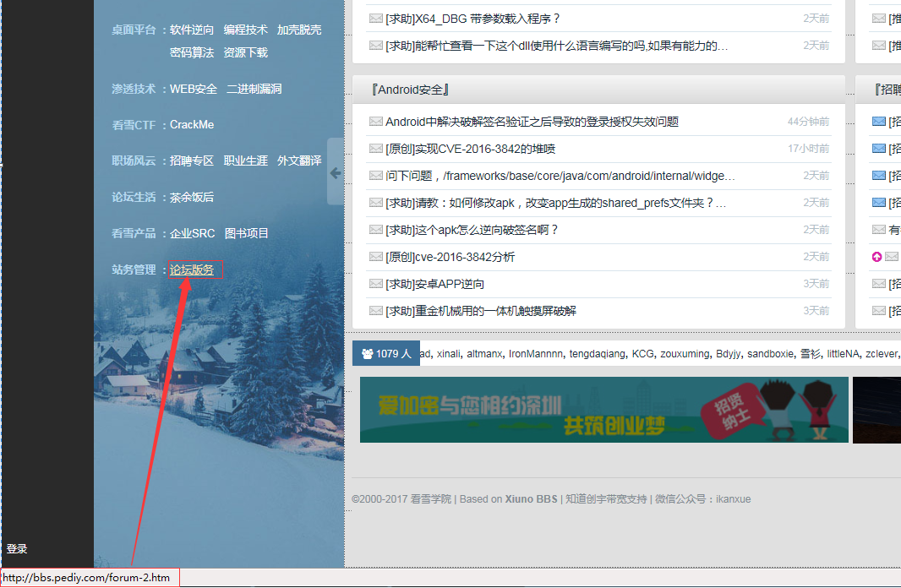The height and width of the screenshot is (588, 901).
Task: Click envelope icon beside 重金机械用的一体机 post
Action: click(376, 311)
